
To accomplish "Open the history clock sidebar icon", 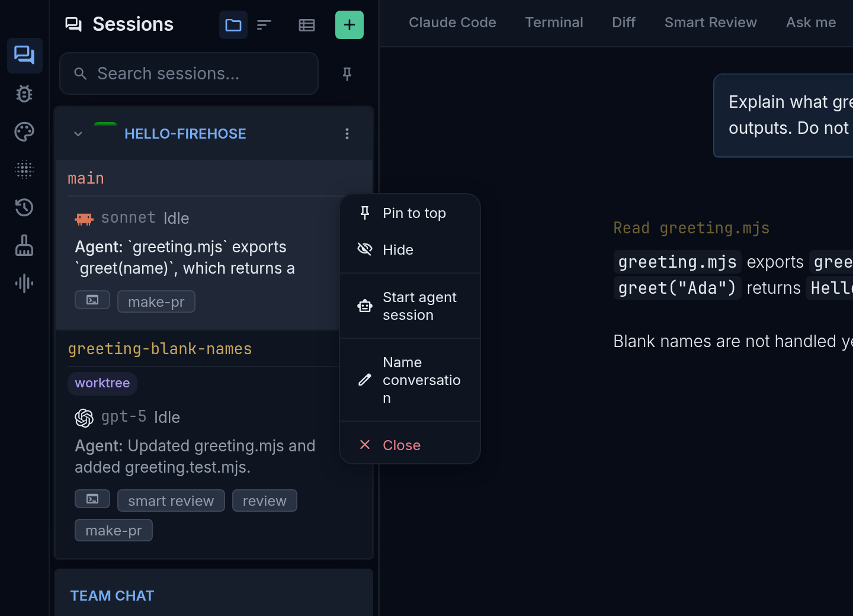I will [24, 207].
